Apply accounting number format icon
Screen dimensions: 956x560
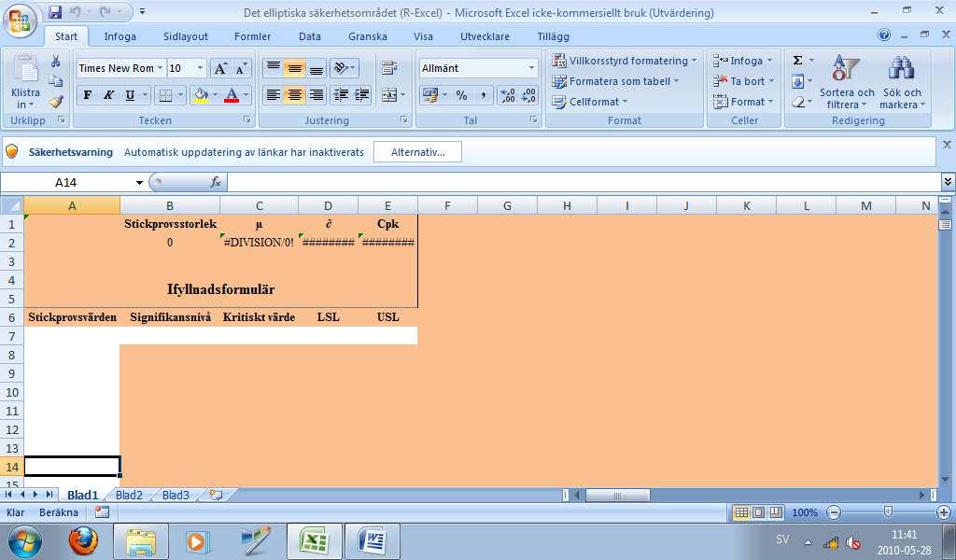click(430, 95)
